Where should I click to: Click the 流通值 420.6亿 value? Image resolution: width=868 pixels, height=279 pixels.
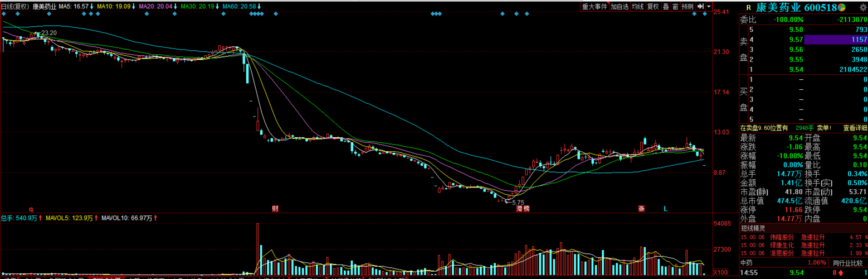pos(853,200)
